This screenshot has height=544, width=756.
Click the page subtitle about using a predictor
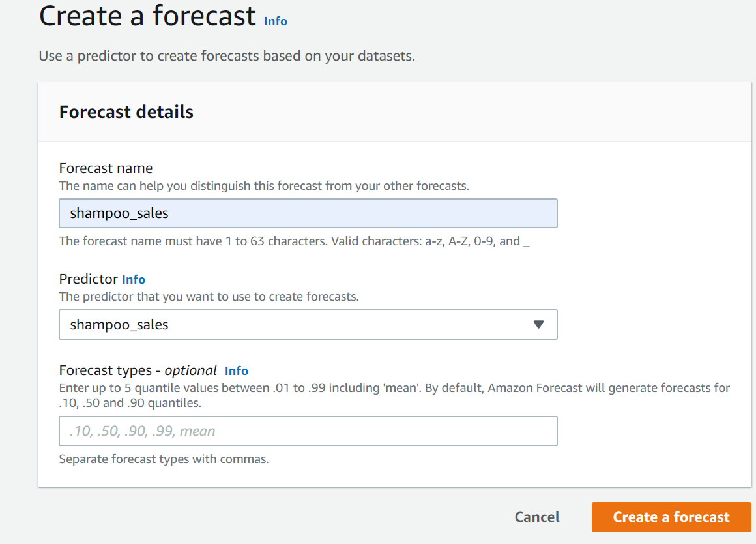click(x=226, y=55)
